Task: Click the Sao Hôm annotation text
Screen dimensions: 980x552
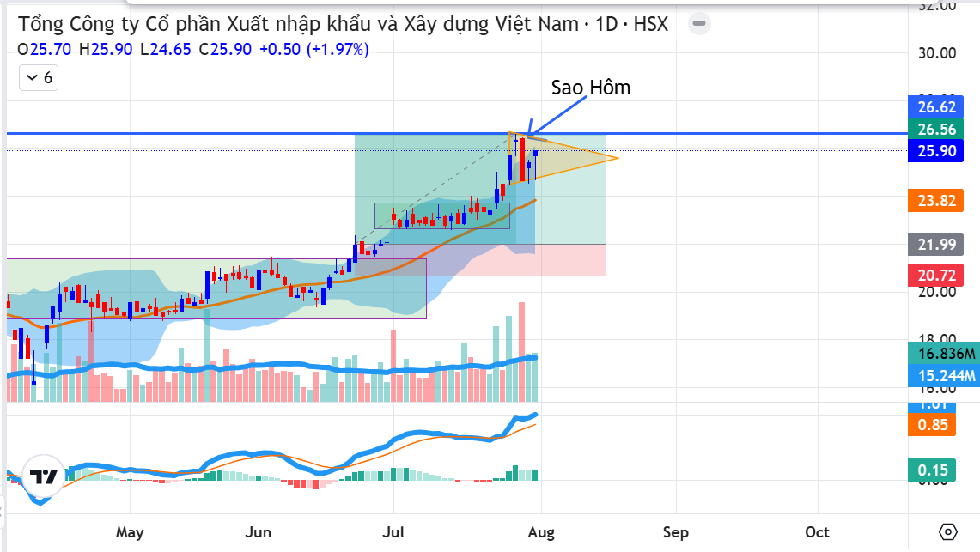Action: click(x=591, y=88)
